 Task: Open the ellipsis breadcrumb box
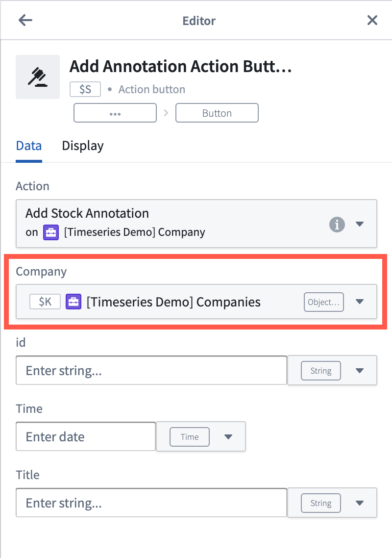115,113
